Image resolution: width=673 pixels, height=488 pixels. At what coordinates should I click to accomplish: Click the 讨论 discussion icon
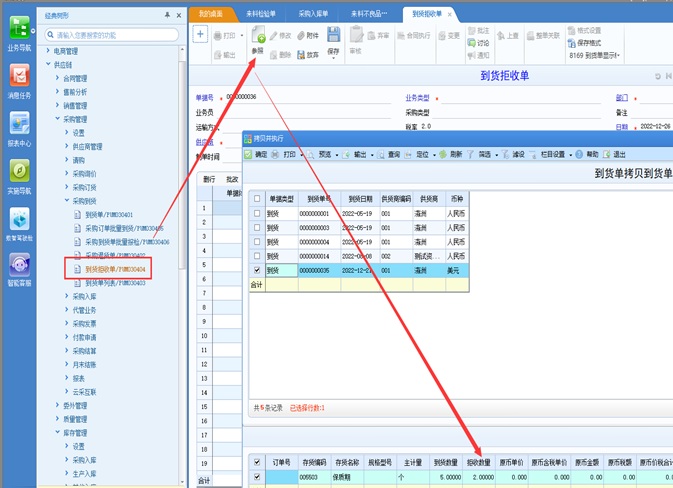pos(472,42)
